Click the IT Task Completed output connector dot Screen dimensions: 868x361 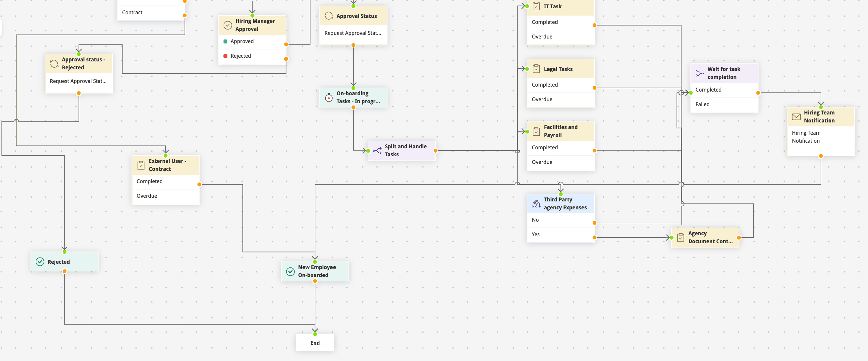(x=594, y=25)
